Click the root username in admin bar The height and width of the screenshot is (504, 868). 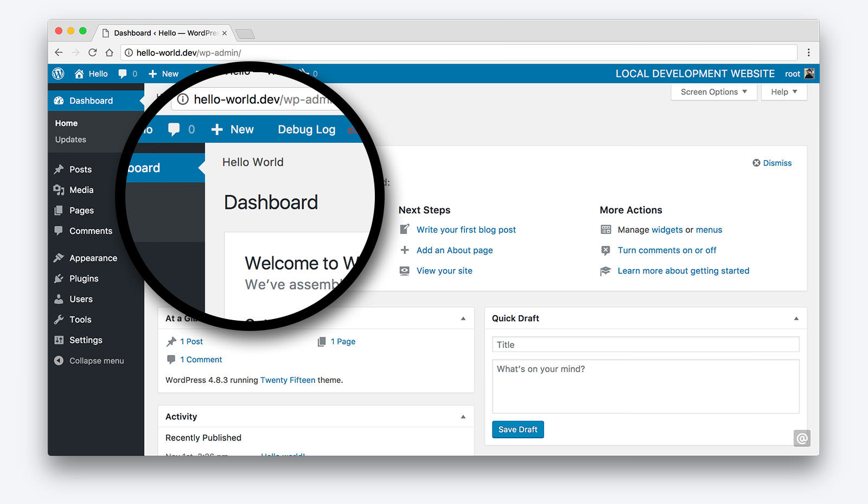tap(792, 74)
